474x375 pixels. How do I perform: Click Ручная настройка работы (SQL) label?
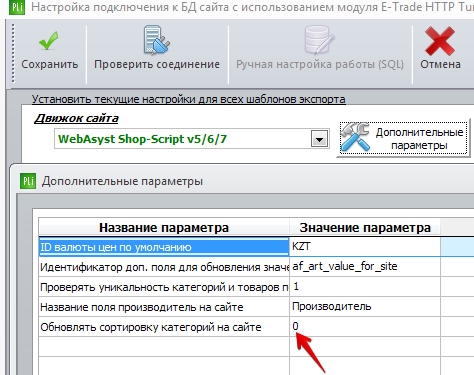pyautogui.click(x=320, y=64)
